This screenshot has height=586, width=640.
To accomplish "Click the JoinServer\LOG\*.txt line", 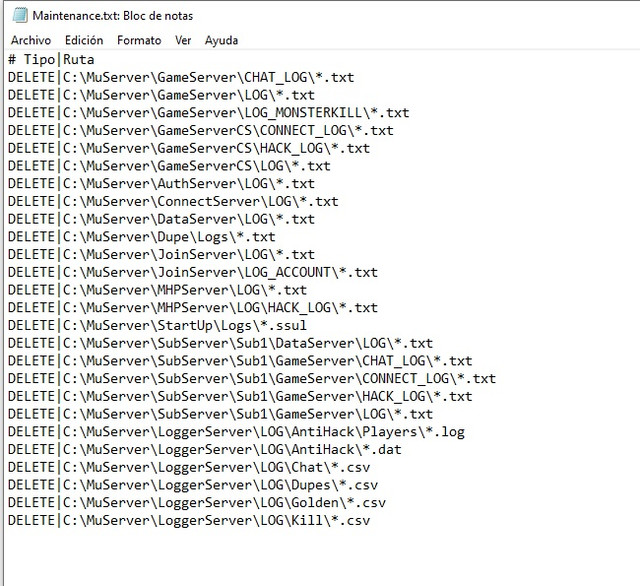I will point(161,255).
